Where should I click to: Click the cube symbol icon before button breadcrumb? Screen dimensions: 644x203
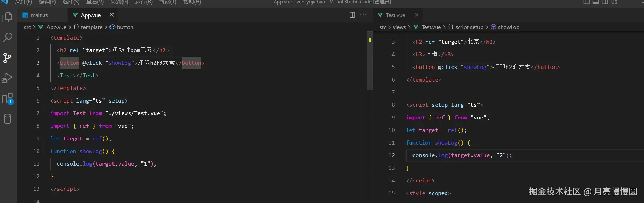pyautogui.click(x=112, y=27)
